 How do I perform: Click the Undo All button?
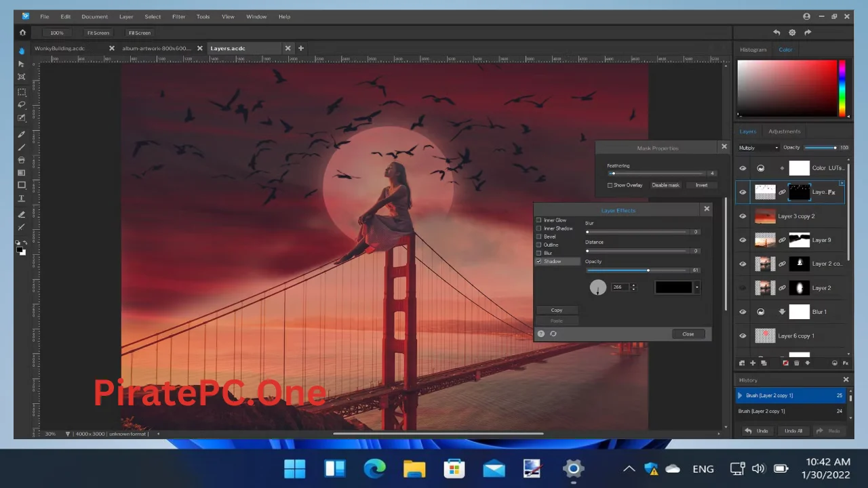tap(793, 431)
